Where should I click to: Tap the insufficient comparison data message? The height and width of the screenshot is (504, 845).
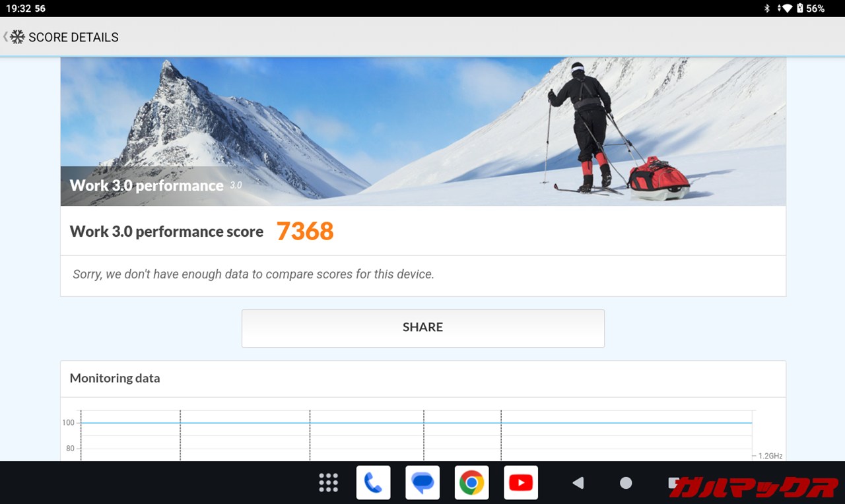(253, 274)
